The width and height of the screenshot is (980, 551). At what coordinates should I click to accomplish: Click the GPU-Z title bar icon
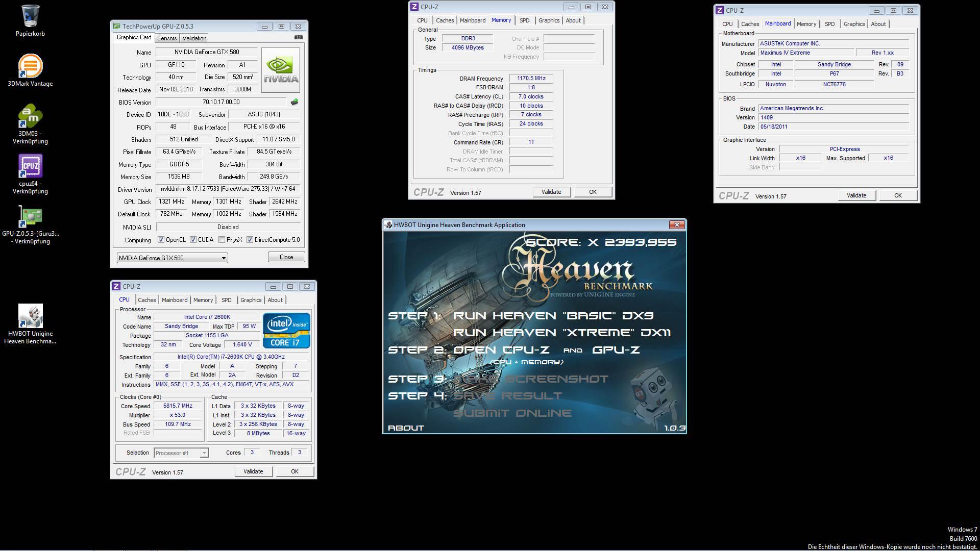tap(116, 26)
